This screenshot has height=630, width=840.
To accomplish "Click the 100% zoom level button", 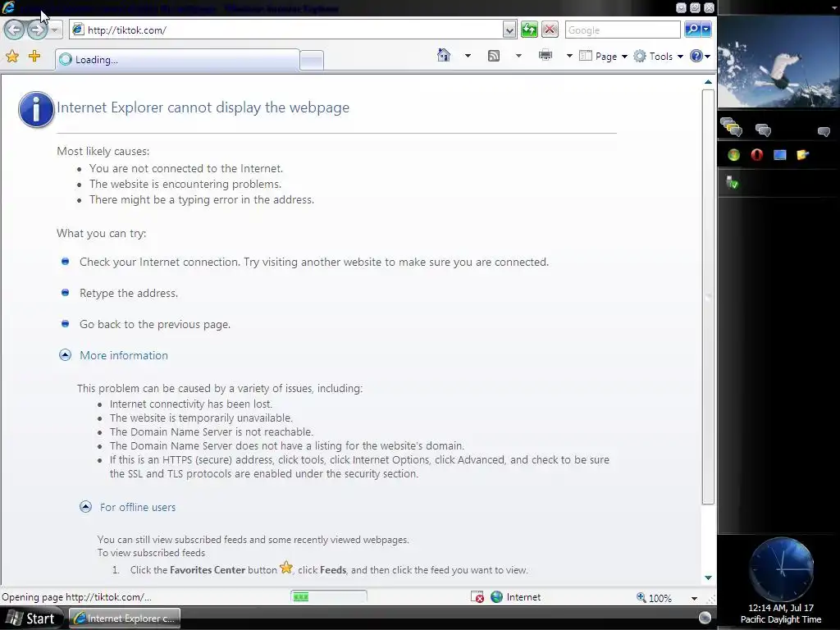I will 654,598.
